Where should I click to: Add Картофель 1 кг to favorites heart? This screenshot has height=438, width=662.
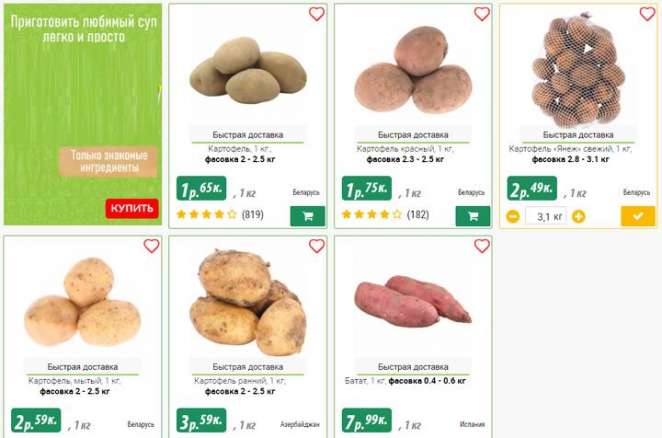317,14
